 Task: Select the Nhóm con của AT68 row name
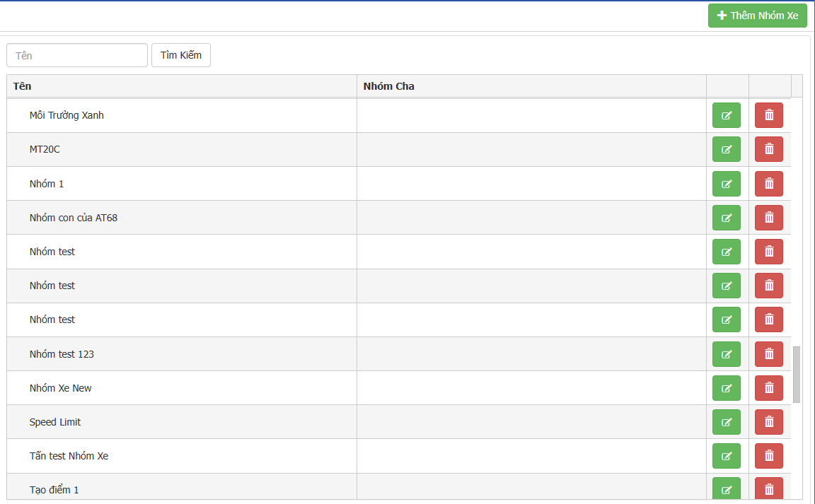(74, 218)
